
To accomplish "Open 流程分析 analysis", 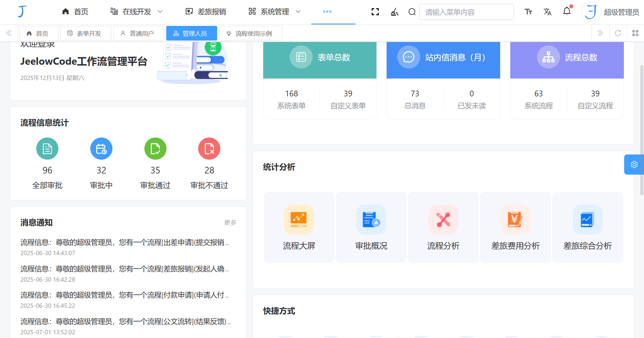I will pyautogui.click(x=443, y=227).
